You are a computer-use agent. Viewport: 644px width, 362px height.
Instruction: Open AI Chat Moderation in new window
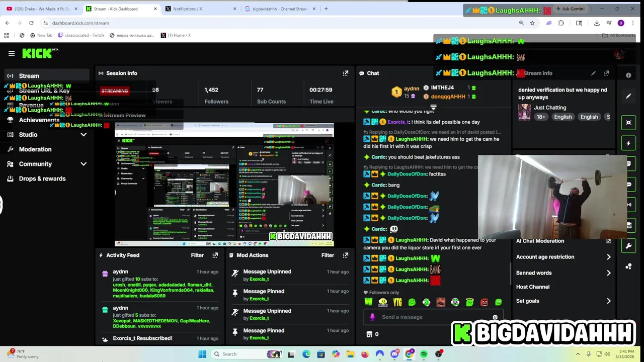pyautogui.click(x=609, y=241)
